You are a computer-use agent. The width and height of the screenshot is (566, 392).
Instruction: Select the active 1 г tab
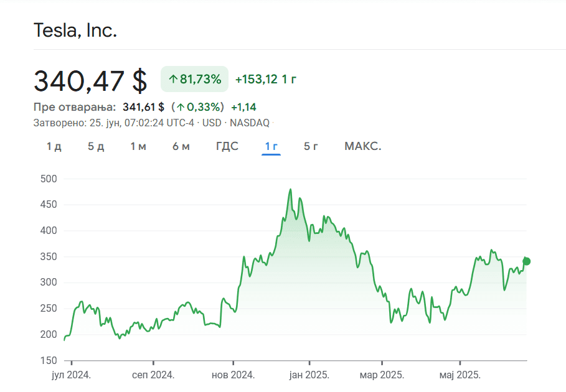[x=271, y=146]
